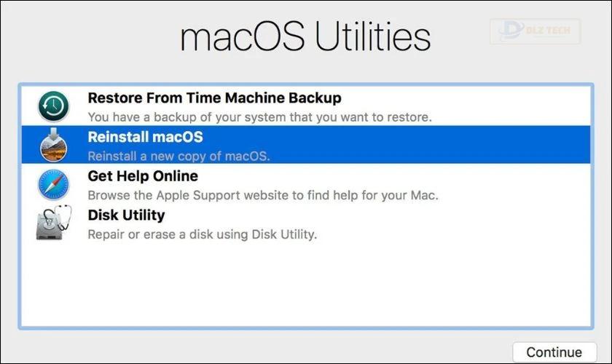The width and height of the screenshot is (612, 364).
Task: Click "You have a backup of your system" description
Action: pyautogui.click(x=259, y=117)
